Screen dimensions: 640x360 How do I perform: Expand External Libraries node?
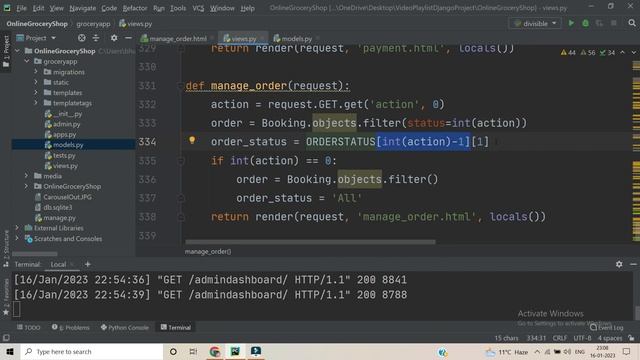17,228
